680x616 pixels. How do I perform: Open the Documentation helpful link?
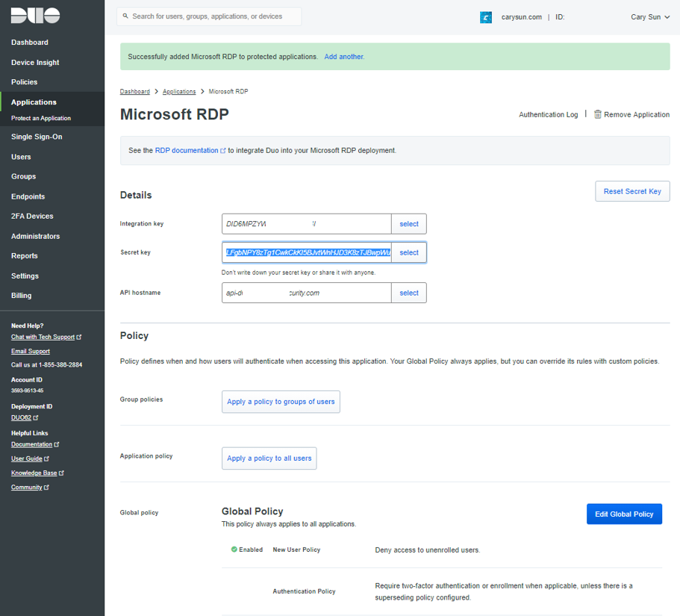35,445
